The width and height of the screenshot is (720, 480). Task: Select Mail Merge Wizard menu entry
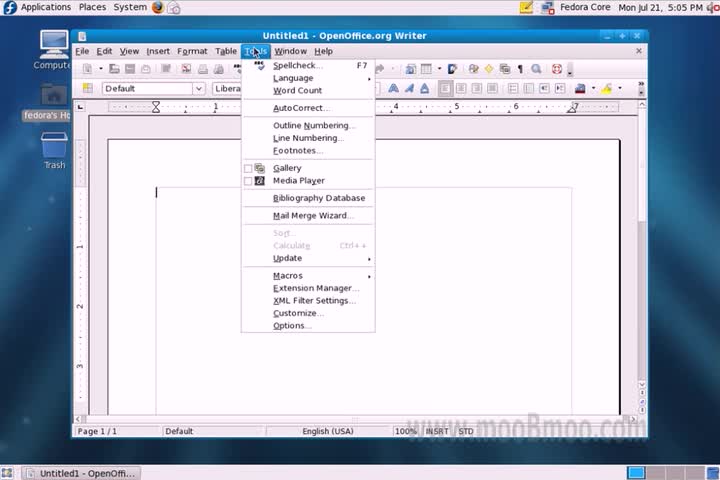click(x=308, y=215)
